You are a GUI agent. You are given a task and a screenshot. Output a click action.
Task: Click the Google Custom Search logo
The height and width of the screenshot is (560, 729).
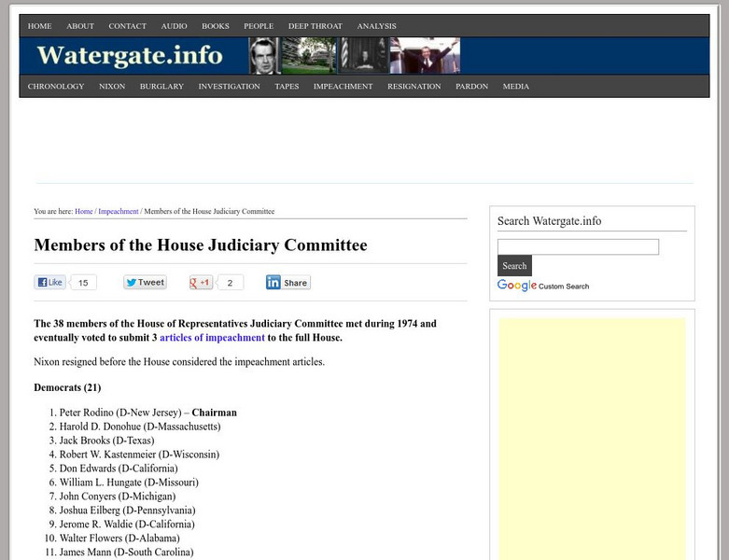point(543,286)
